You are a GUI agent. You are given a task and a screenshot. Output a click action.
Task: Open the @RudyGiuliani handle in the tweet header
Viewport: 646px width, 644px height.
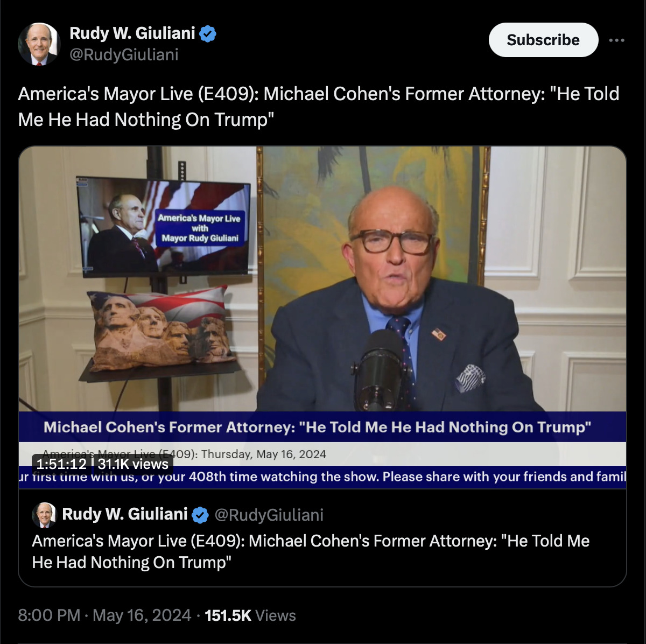124,54
